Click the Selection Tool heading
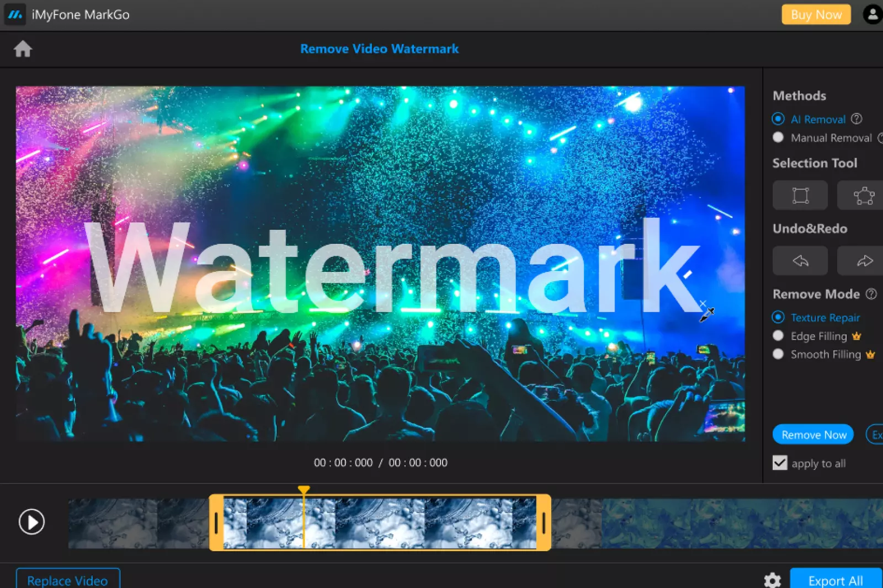The width and height of the screenshot is (883, 588). click(x=815, y=163)
